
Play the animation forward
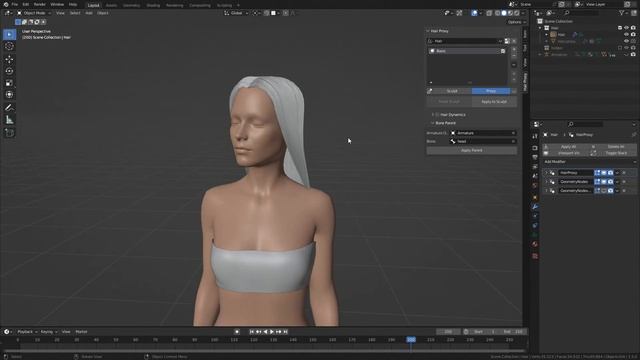click(272, 332)
